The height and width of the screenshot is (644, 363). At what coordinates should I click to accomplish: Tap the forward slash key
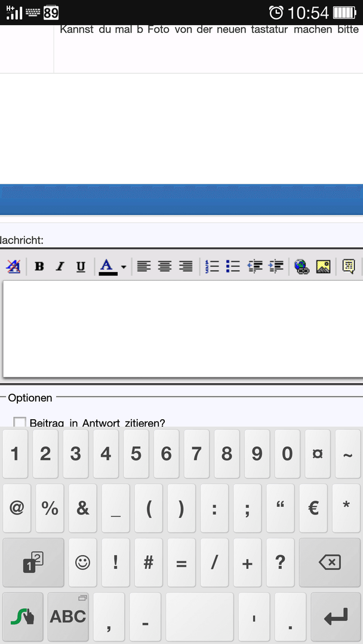pos(214,563)
